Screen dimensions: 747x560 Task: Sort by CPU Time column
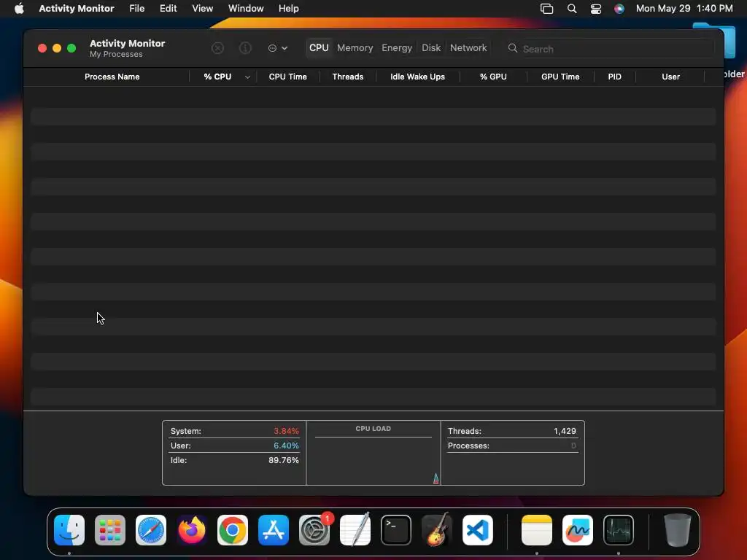tap(287, 77)
